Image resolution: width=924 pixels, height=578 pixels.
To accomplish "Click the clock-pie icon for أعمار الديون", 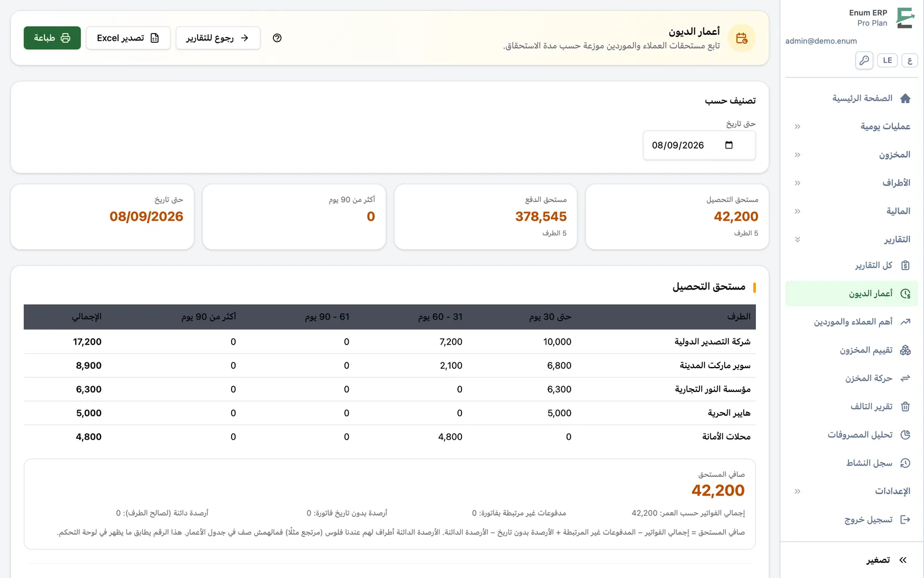I will [x=905, y=294].
